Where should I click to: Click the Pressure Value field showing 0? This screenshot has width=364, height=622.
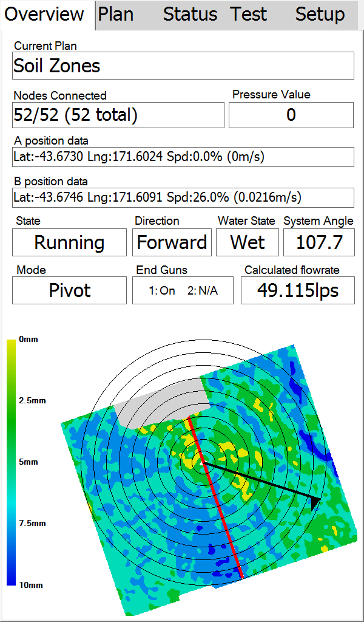point(291,115)
